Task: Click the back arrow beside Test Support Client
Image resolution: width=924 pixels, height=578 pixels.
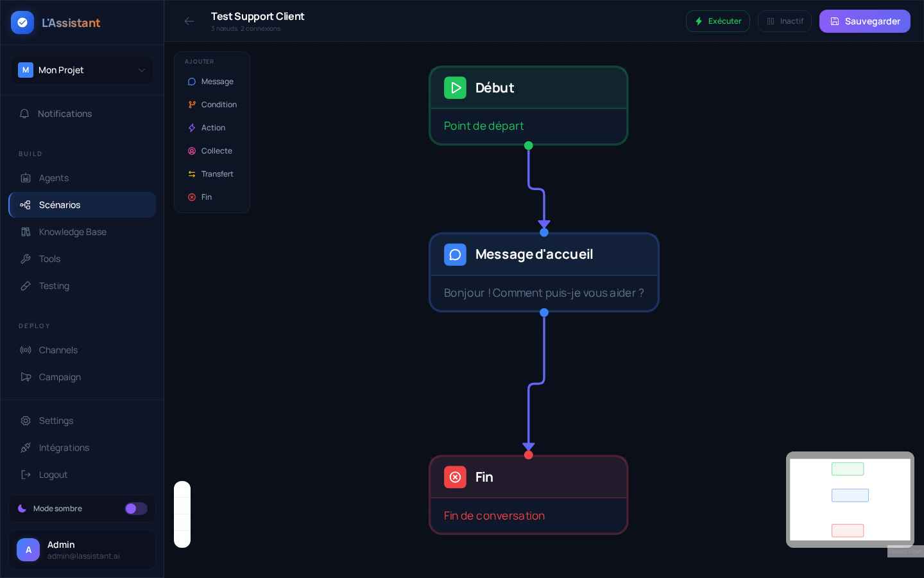Action: [189, 21]
